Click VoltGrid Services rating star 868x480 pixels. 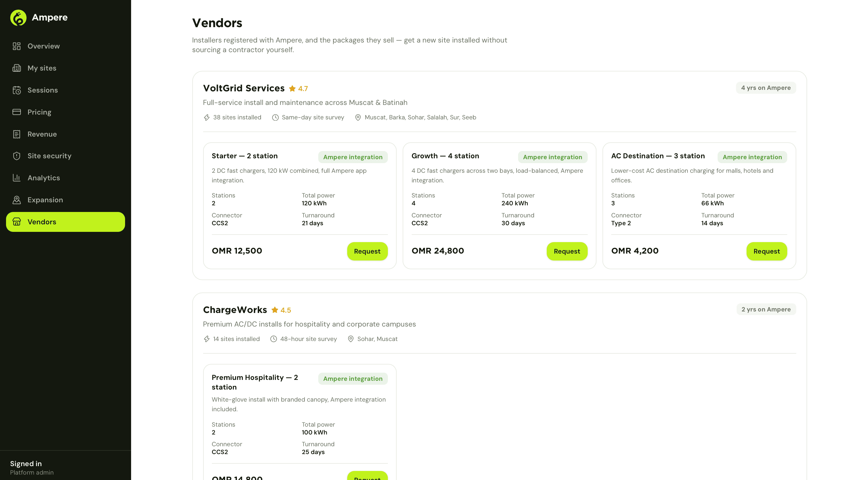[292, 88]
